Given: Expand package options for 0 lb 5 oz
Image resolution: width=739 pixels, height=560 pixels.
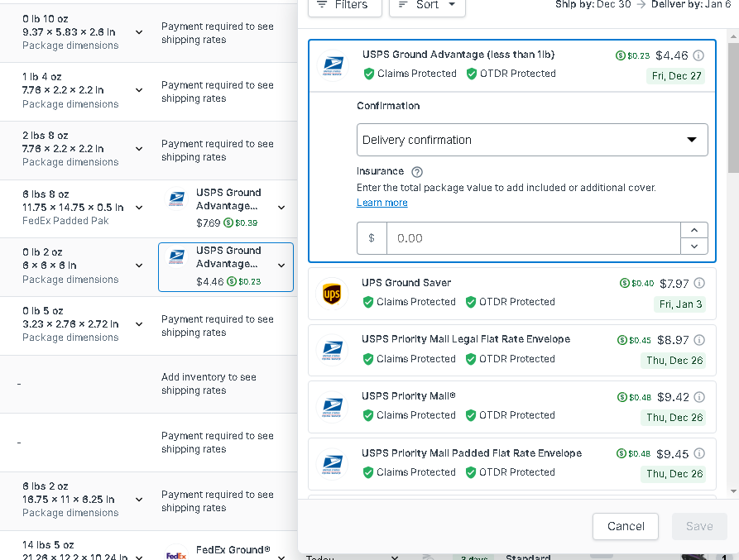Looking at the screenshot, I should (x=139, y=324).
